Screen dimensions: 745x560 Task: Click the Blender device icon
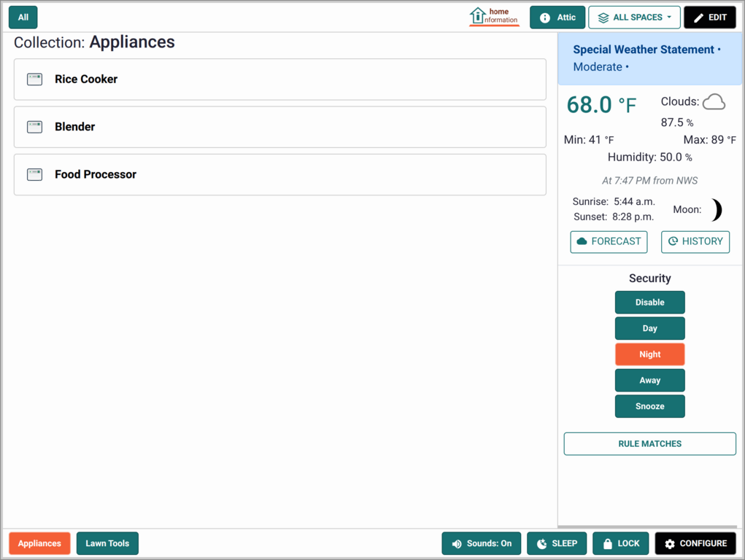coord(35,127)
